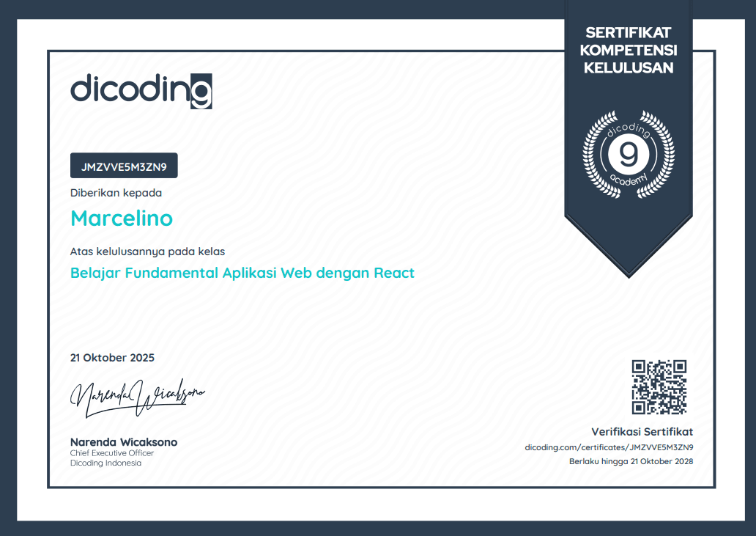756x536 pixels.
Task: Select the certificate ID badge JMZVVE5M3ZN9
Action: click(x=124, y=166)
